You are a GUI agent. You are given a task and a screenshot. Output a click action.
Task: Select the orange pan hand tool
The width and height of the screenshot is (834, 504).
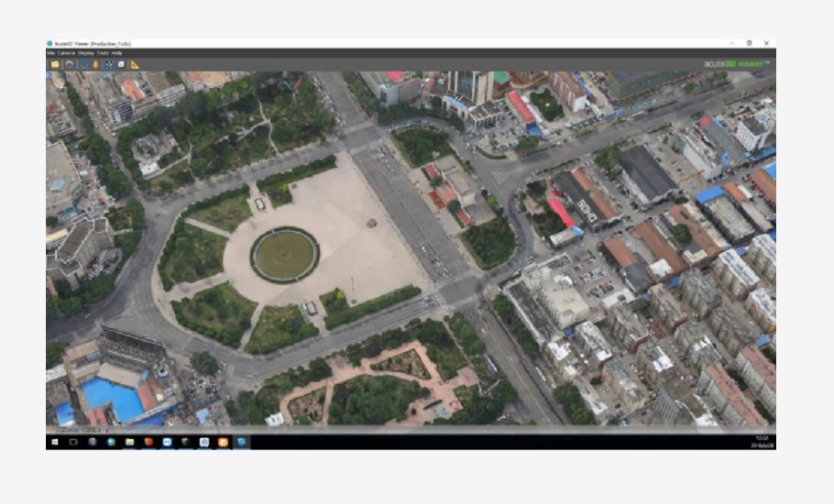(95, 64)
